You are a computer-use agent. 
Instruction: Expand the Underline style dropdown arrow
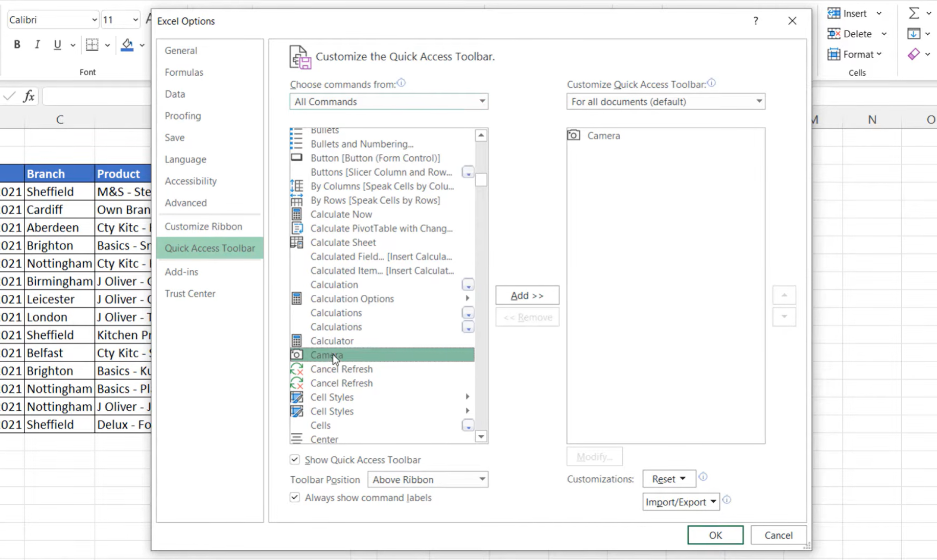(73, 45)
